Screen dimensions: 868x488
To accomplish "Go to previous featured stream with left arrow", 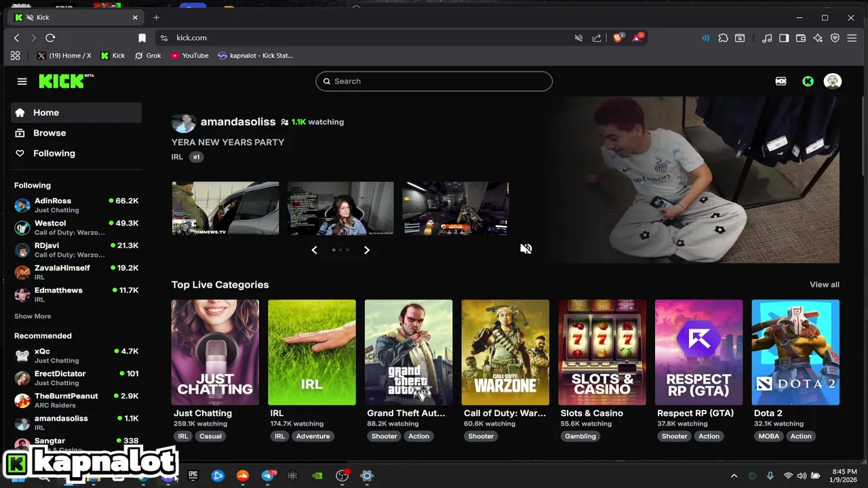I will 314,250.
